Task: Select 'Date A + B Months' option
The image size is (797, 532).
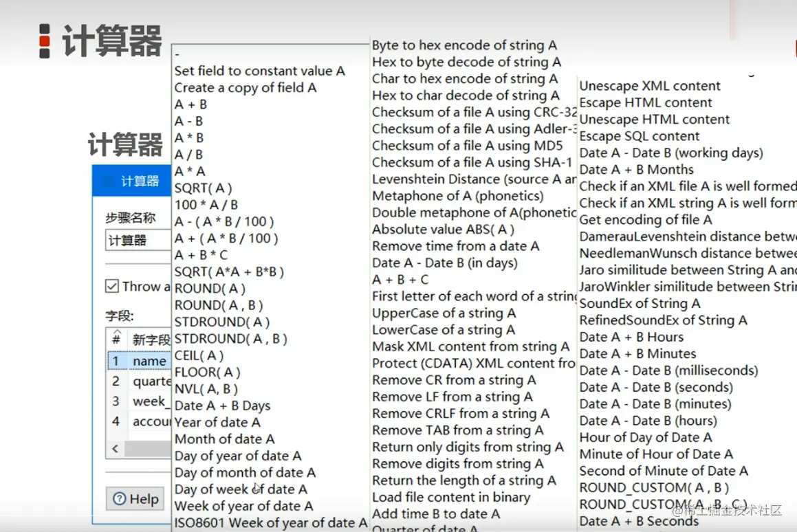Action: pyautogui.click(x=637, y=170)
